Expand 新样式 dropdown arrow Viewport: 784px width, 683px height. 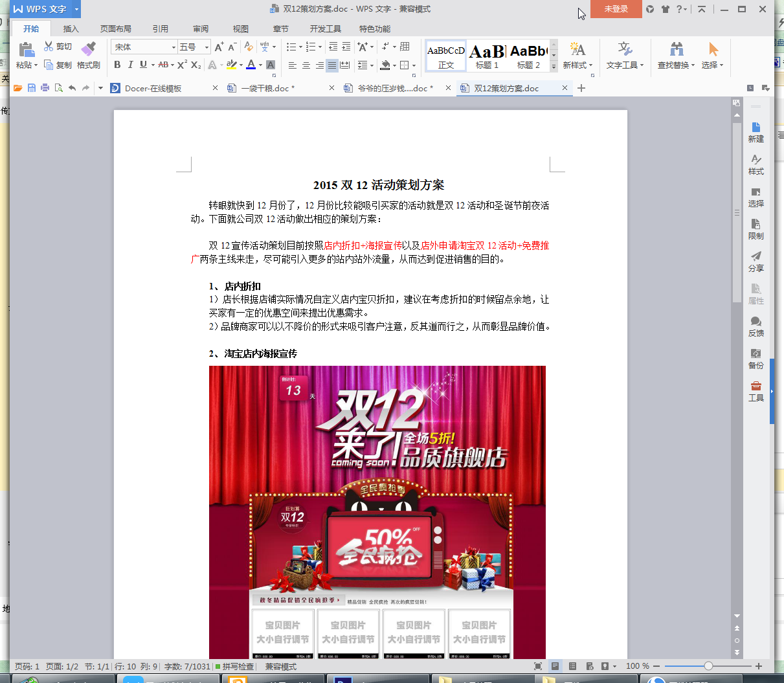point(590,65)
